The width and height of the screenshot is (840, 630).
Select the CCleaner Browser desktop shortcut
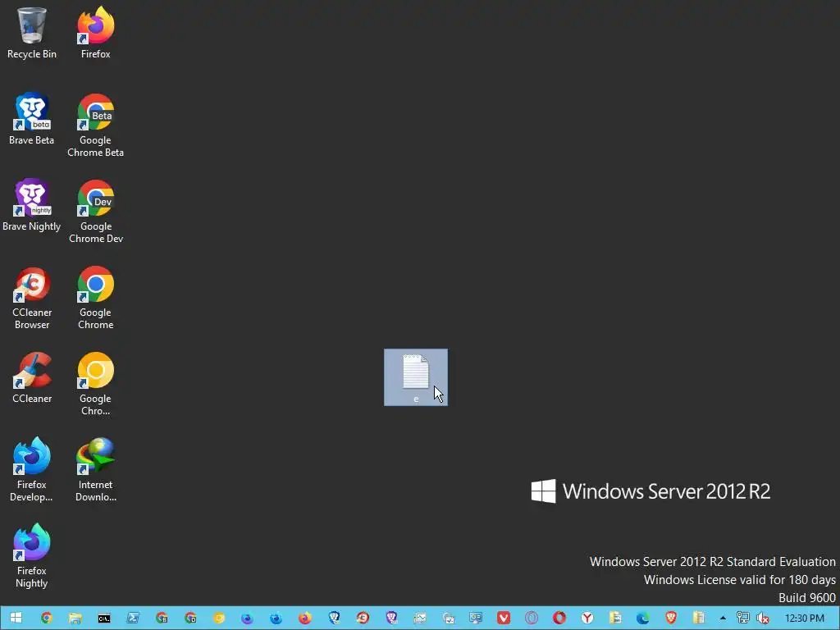point(32,297)
